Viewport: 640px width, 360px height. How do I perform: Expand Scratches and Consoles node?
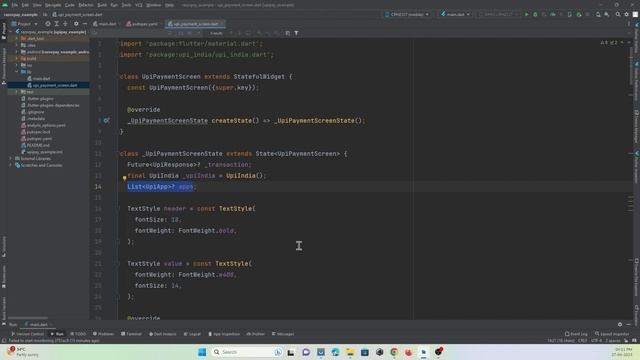(11, 165)
